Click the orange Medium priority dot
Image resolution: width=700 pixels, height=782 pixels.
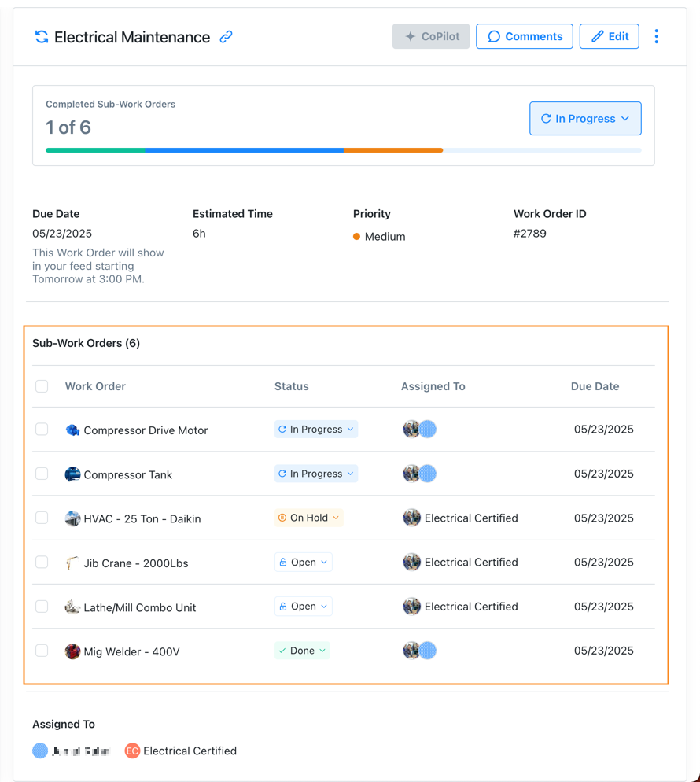pyautogui.click(x=356, y=236)
